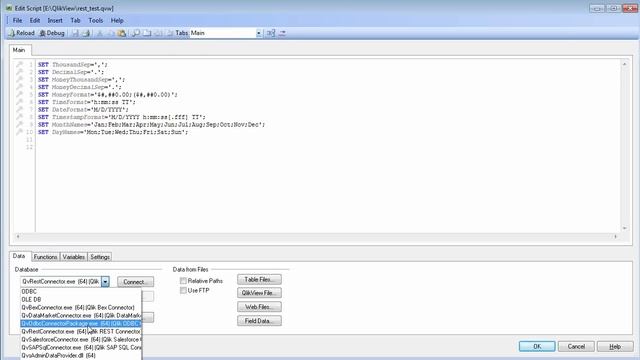Select OLE DB in database list

coord(81,300)
